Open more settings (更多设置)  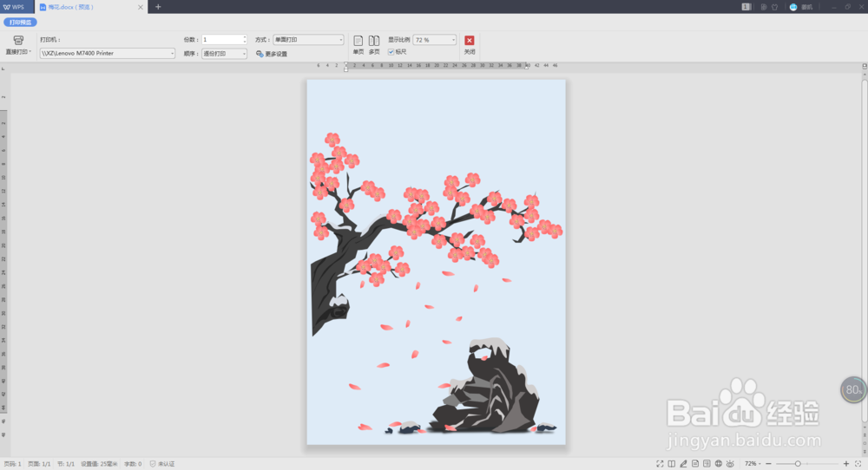[x=272, y=54]
